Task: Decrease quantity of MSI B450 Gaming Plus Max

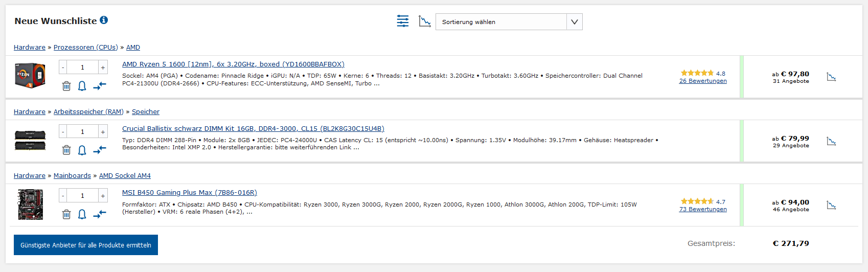Action: (x=63, y=196)
